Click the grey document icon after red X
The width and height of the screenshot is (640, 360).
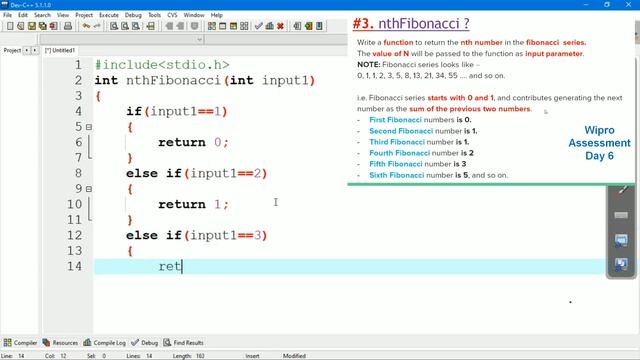pos(297,26)
